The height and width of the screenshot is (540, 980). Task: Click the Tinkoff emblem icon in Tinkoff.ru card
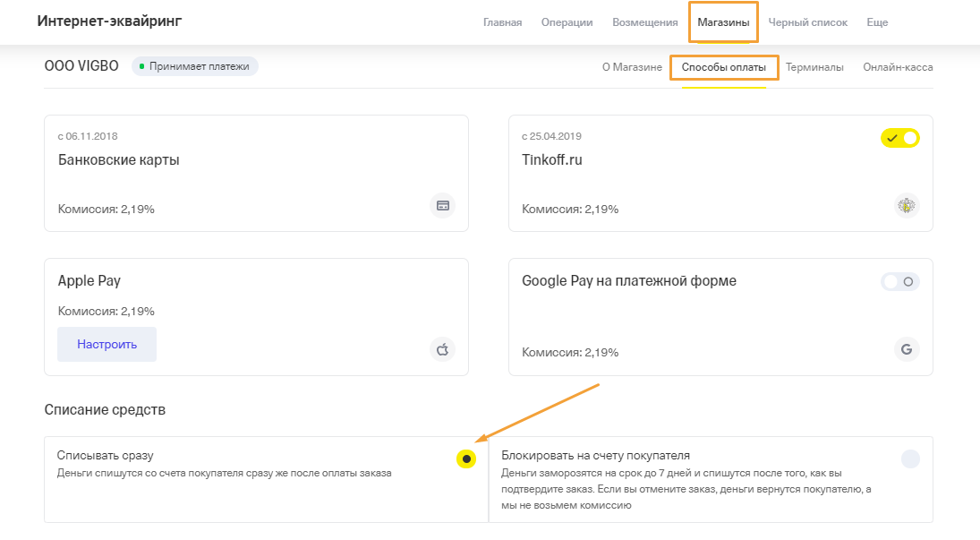coord(907,206)
